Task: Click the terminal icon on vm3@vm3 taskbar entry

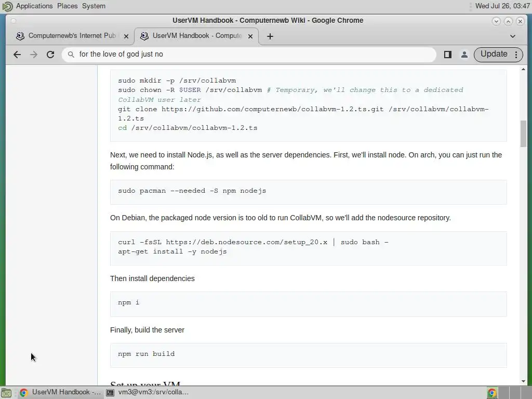Action: pyautogui.click(x=110, y=393)
